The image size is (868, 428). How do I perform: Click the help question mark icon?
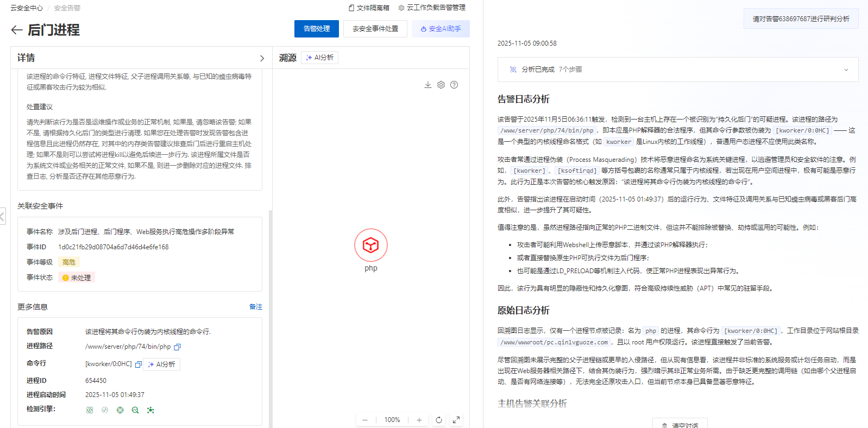[x=454, y=85]
